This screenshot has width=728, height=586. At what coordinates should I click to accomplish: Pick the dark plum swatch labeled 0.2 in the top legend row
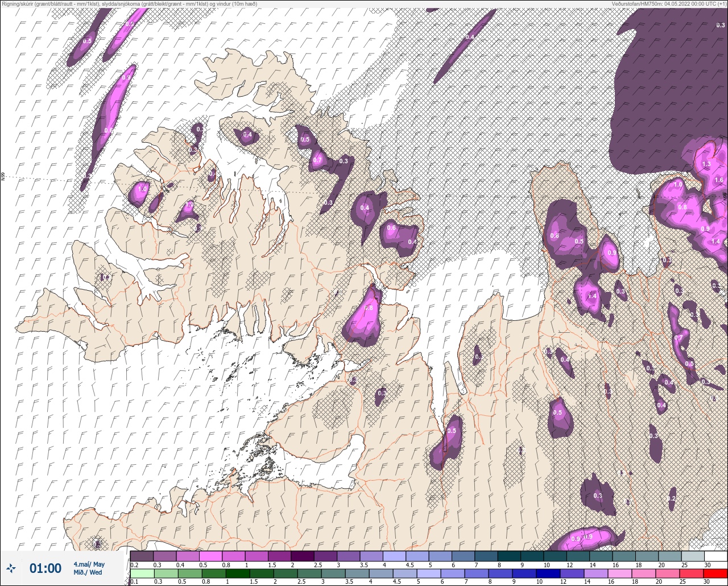(142, 556)
